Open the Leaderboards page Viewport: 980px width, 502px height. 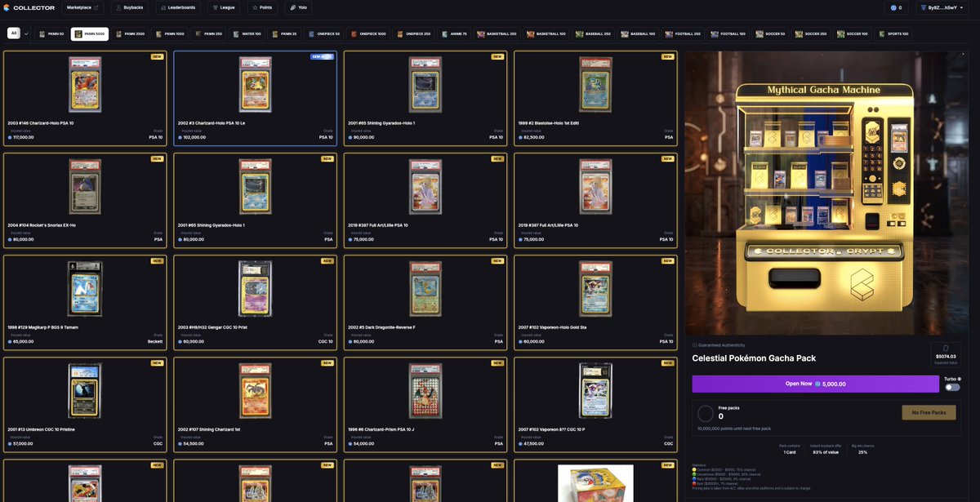click(x=178, y=7)
